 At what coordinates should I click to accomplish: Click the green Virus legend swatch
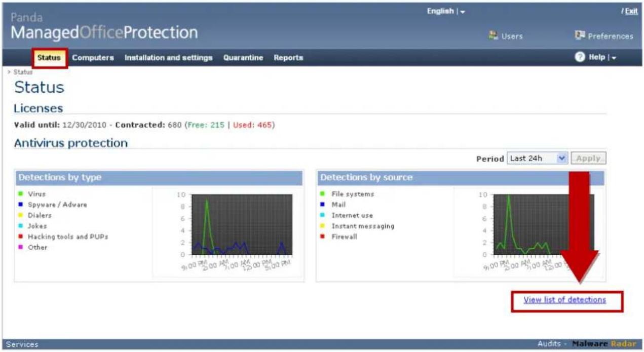click(20, 194)
